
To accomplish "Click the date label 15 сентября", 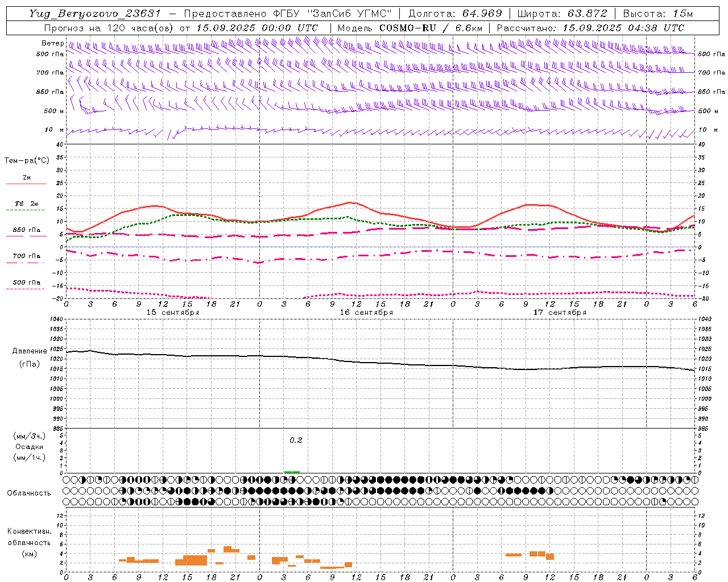I will click(x=173, y=313).
